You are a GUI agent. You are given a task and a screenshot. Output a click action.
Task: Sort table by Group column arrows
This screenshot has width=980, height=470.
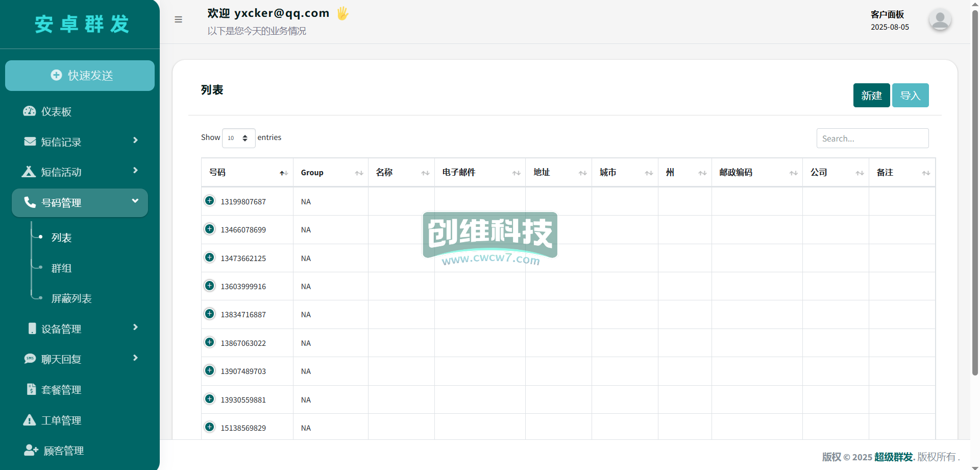(359, 173)
